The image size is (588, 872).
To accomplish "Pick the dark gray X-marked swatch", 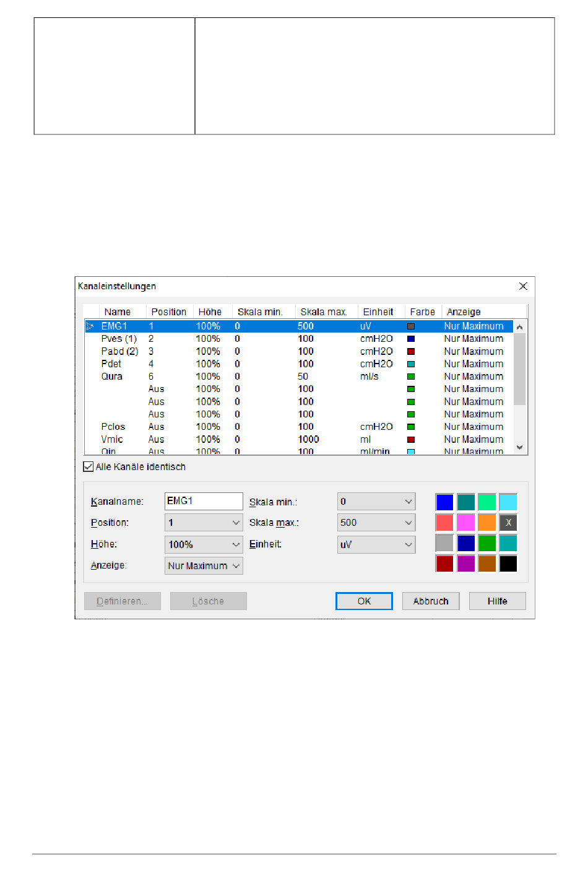I will [508, 522].
